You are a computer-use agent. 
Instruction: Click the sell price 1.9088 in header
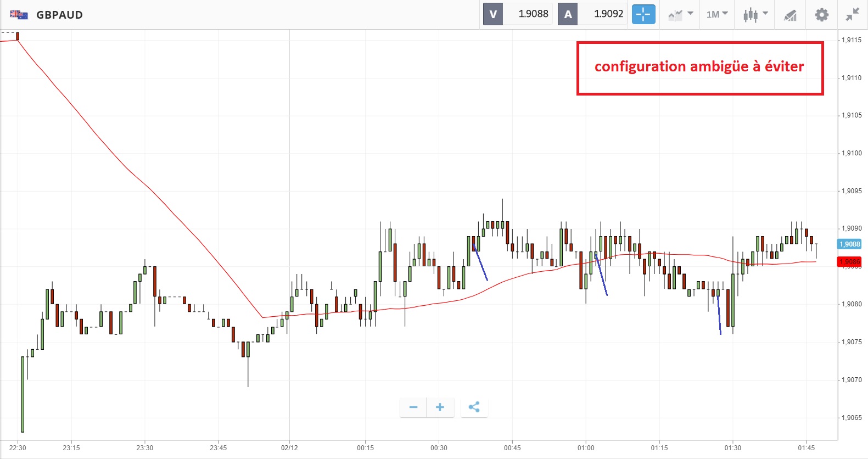[533, 14]
